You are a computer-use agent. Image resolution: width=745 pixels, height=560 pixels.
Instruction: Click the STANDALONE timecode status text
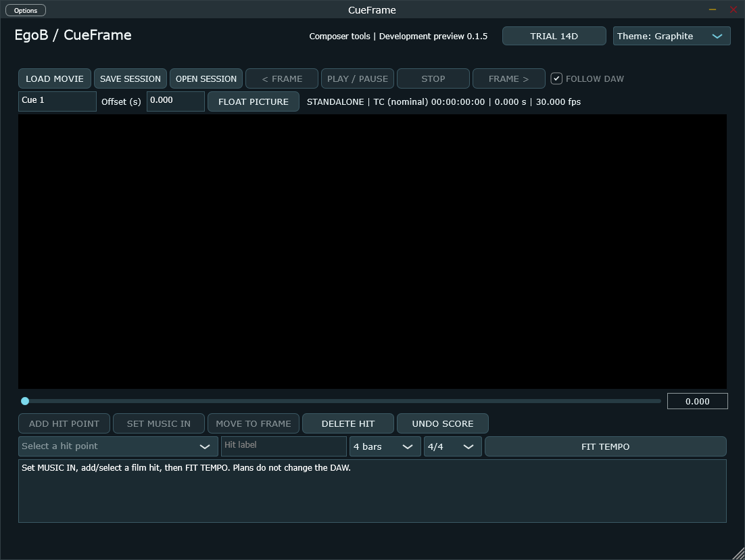tap(443, 101)
